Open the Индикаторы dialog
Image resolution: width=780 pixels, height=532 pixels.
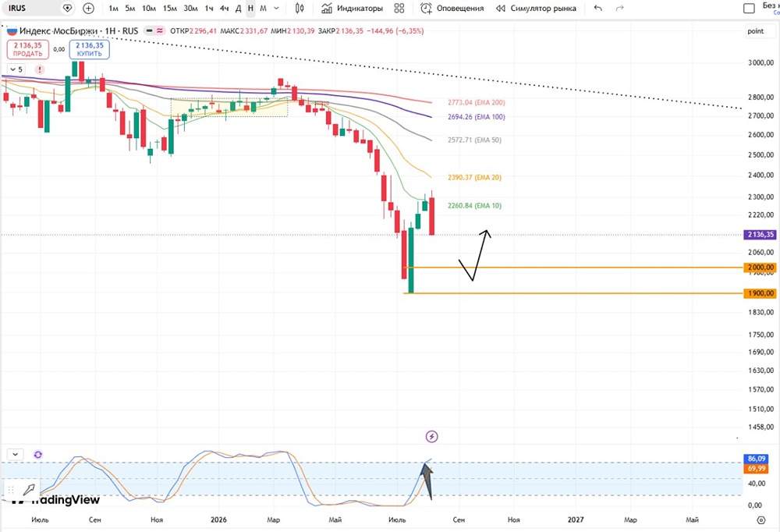(x=353, y=8)
